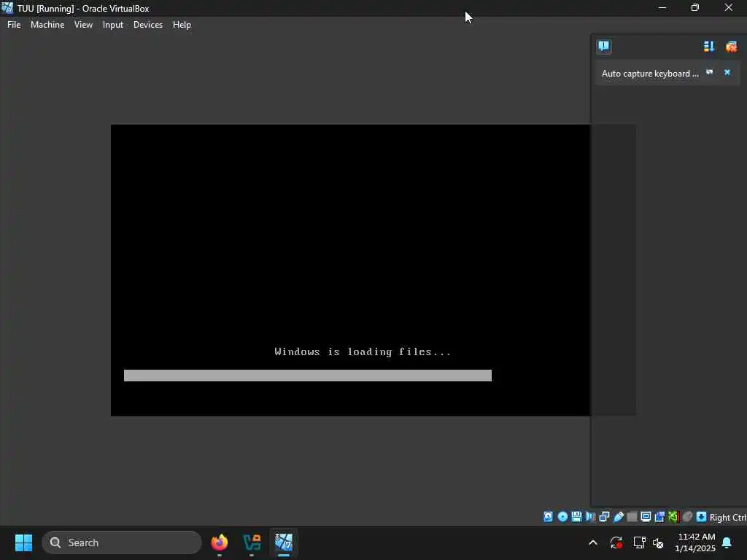Open the Help menu
The image size is (747, 560).
(x=182, y=25)
